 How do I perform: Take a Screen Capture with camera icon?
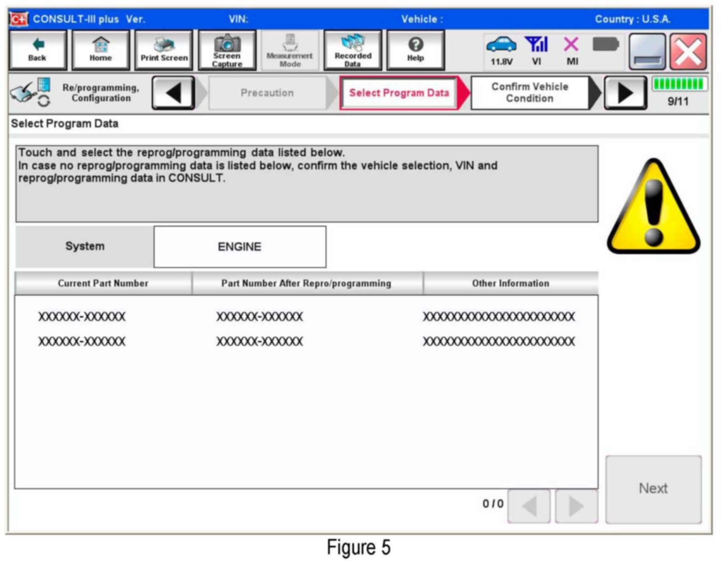coord(227,50)
